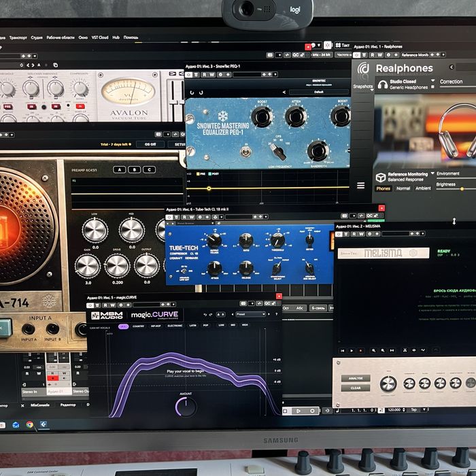Screen dimensions: 476x476
Task: Click the CLEAR button in MELISMA
Action: click(356, 388)
